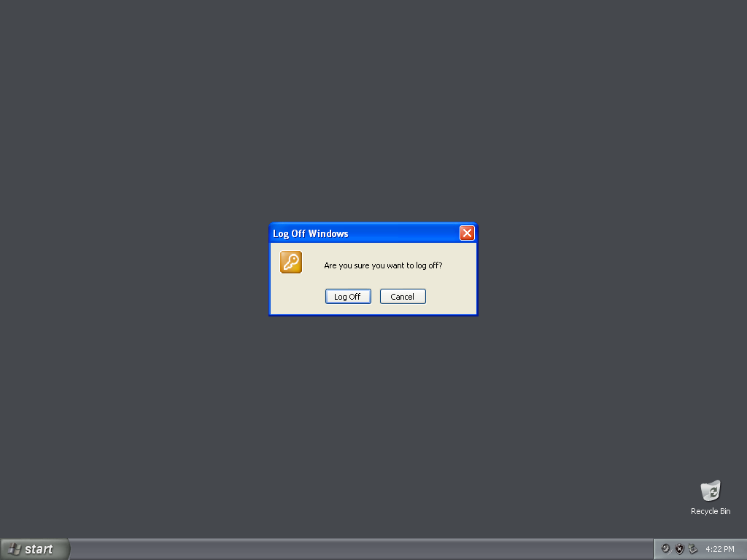
Task: Click the red X in the dialog's corner
Action: pos(467,233)
